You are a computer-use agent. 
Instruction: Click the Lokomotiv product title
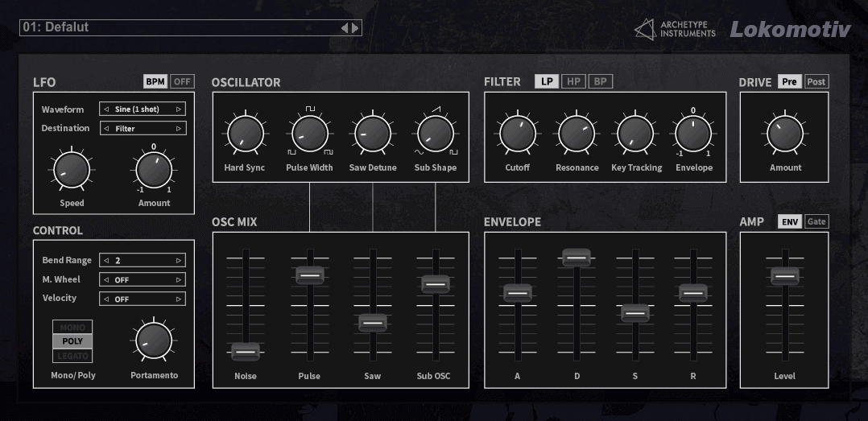tap(790, 29)
